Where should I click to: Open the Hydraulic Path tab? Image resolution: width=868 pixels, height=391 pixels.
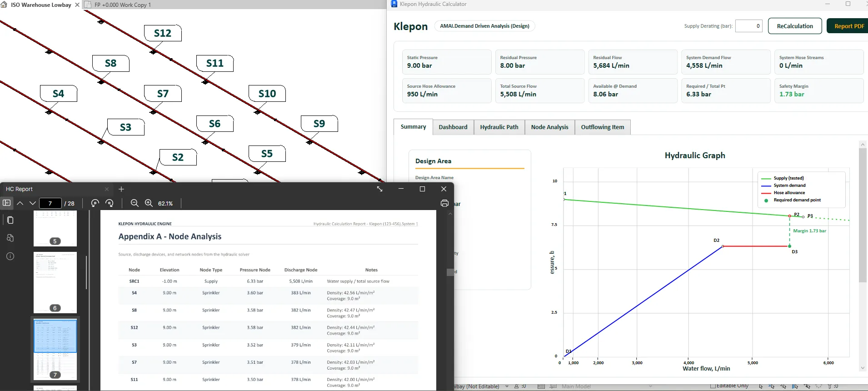tap(499, 127)
